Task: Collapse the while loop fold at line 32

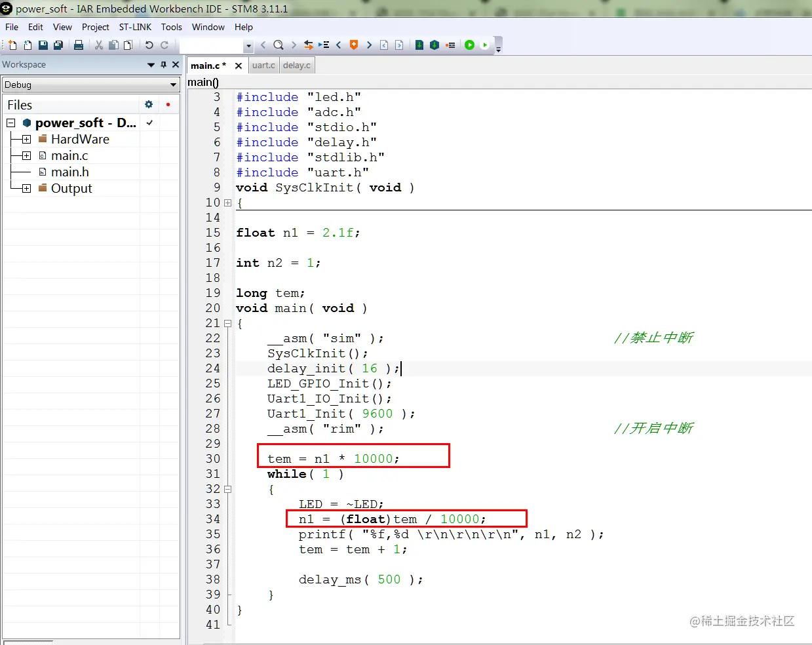Action: point(227,490)
